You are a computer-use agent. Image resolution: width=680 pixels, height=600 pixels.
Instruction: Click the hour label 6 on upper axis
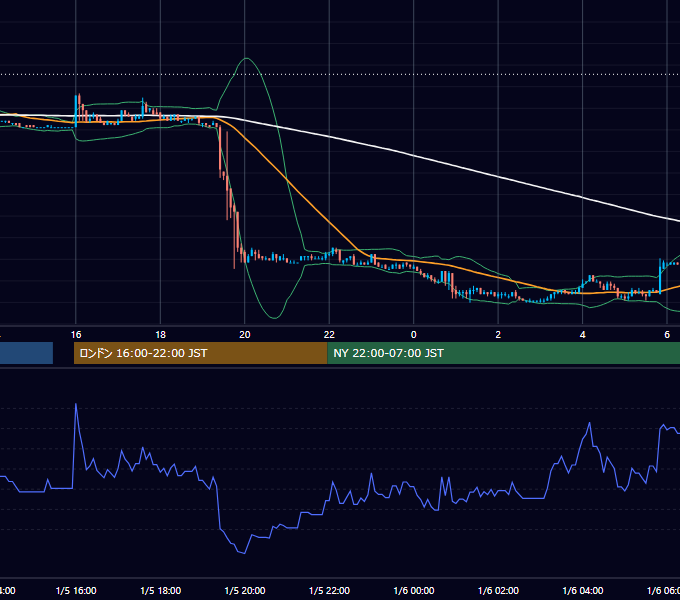(667, 335)
